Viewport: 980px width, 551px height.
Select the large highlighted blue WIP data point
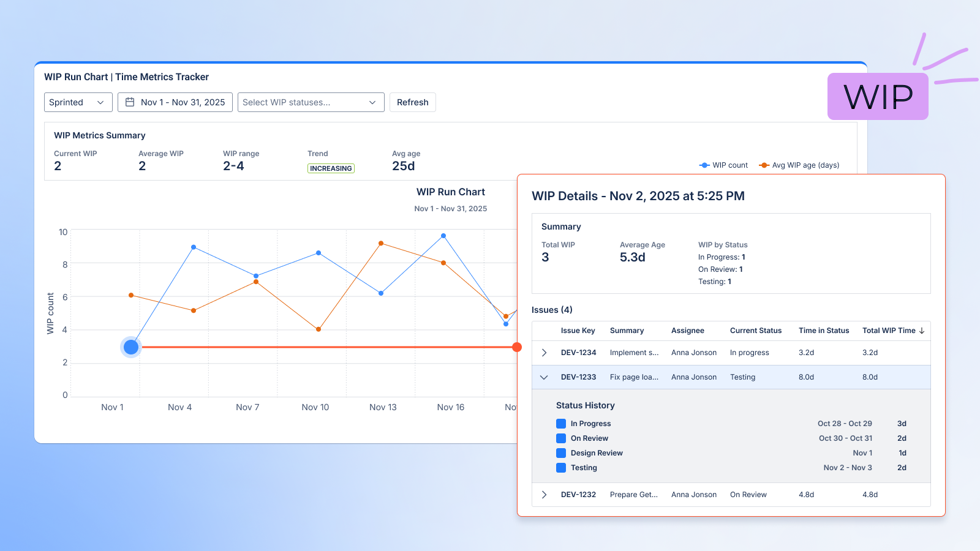[131, 347]
